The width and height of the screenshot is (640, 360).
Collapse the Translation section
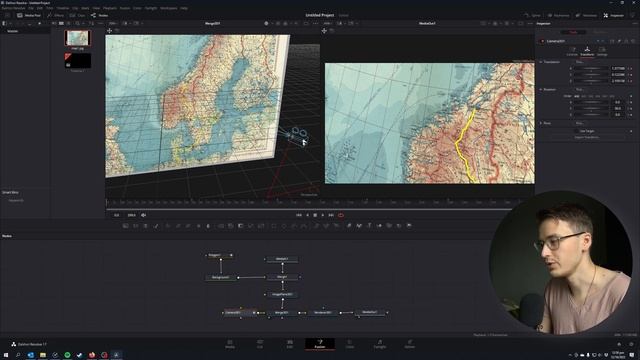[x=541, y=62]
